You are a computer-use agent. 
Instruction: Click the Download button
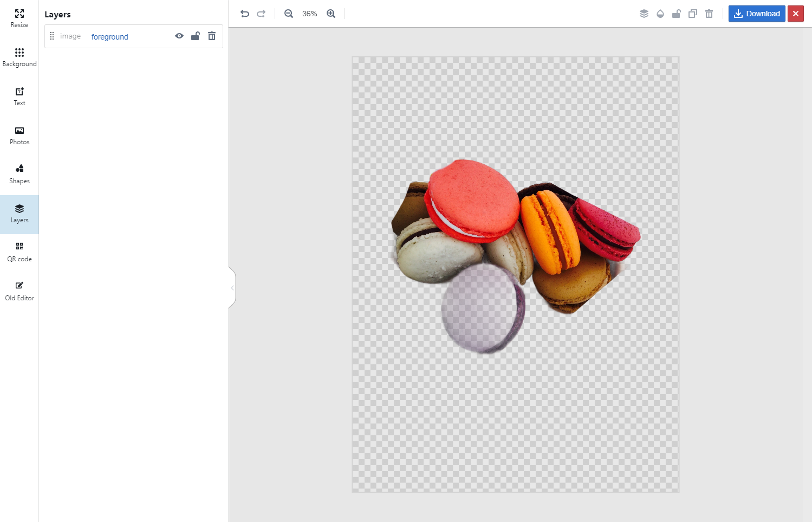(757, 14)
